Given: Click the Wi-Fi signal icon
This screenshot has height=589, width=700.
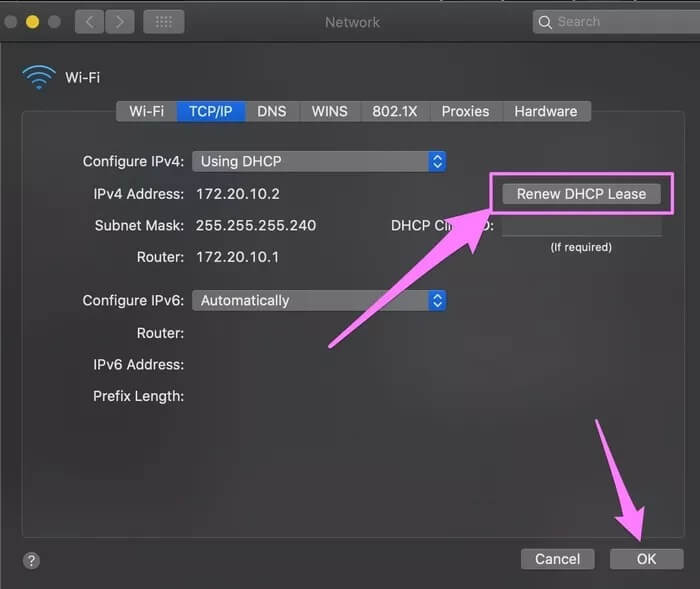Looking at the screenshot, I should point(39,77).
